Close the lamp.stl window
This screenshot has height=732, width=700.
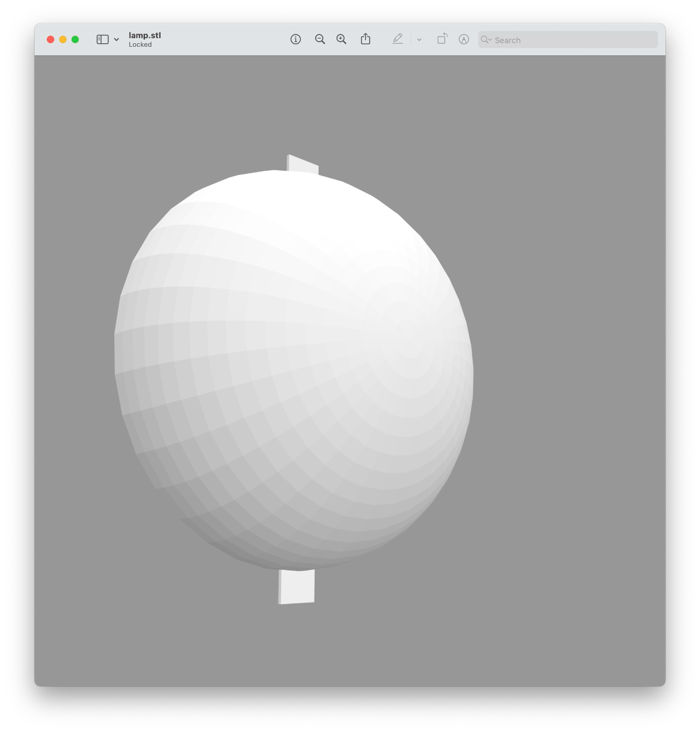(x=50, y=40)
